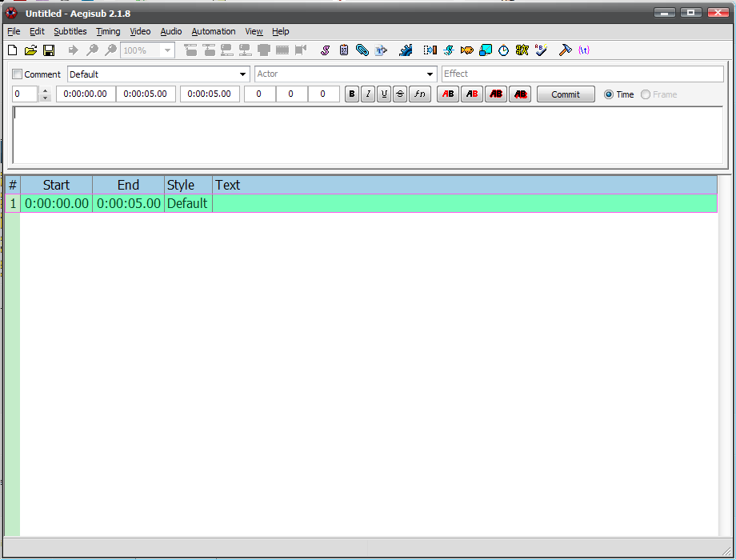Run the Spell Checker

[x=541, y=50]
